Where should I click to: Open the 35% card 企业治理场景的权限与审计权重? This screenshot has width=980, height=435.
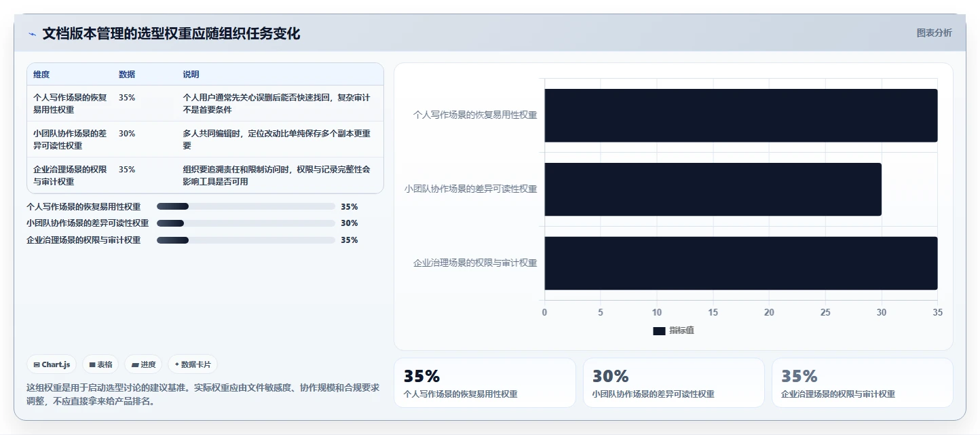coord(862,383)
